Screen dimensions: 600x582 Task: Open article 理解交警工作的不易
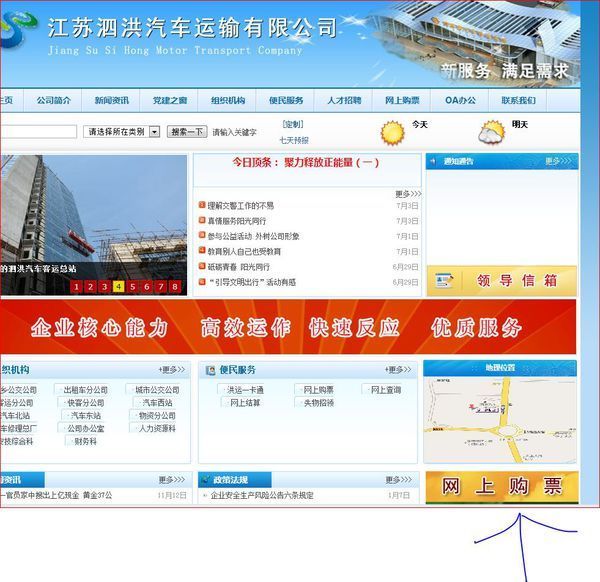[241, 205]
